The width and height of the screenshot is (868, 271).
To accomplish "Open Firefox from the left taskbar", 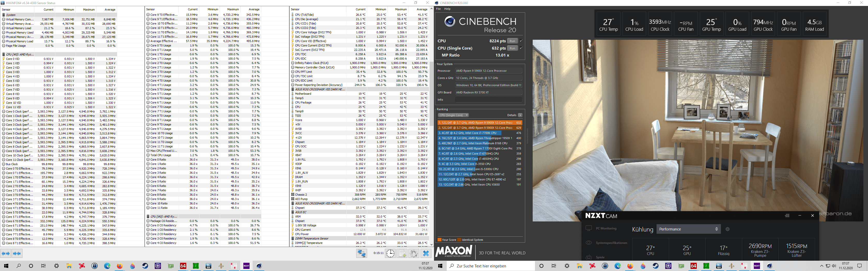I will pyautogui.click(x=120, y=266).
